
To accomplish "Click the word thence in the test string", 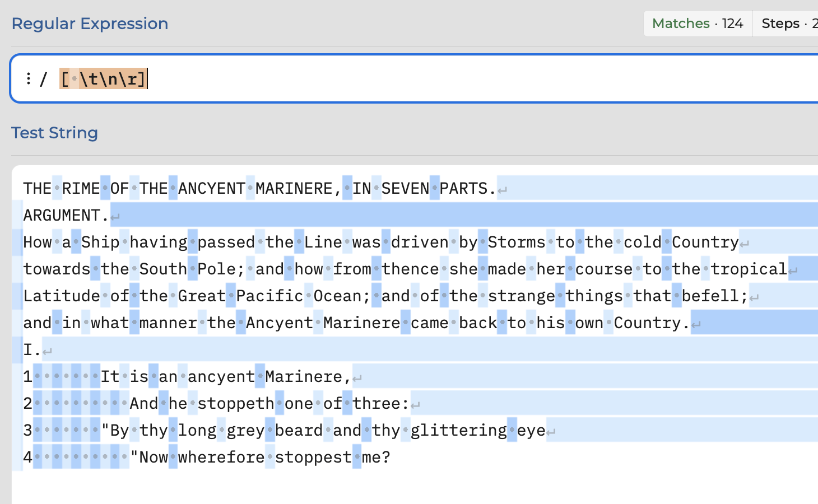I will click(410, 269).
